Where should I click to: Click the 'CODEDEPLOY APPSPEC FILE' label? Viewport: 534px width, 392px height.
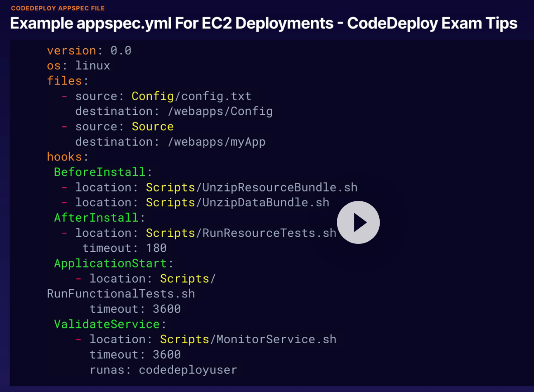pyautogui.click(x=58, y=8)
